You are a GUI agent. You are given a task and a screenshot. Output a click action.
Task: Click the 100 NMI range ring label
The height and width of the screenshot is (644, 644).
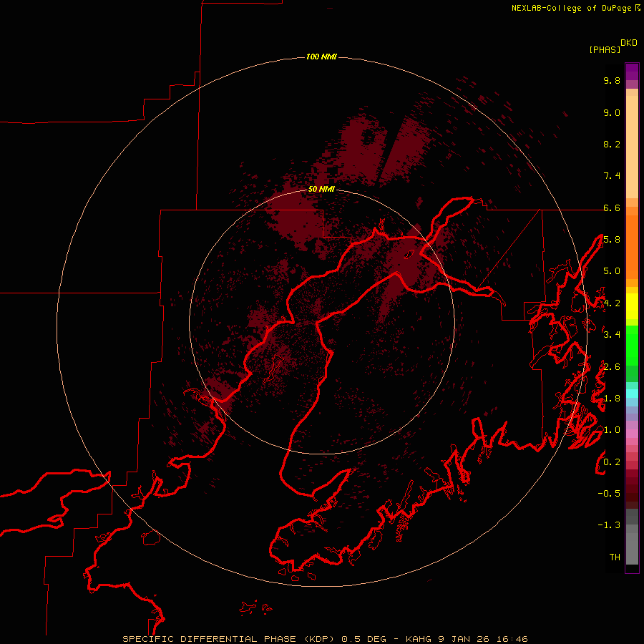321,57
